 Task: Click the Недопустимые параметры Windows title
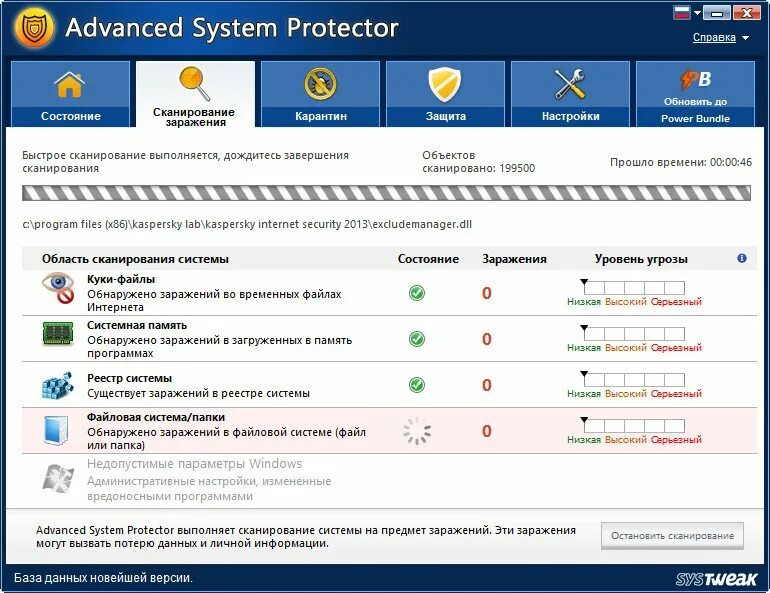point(194,464)
